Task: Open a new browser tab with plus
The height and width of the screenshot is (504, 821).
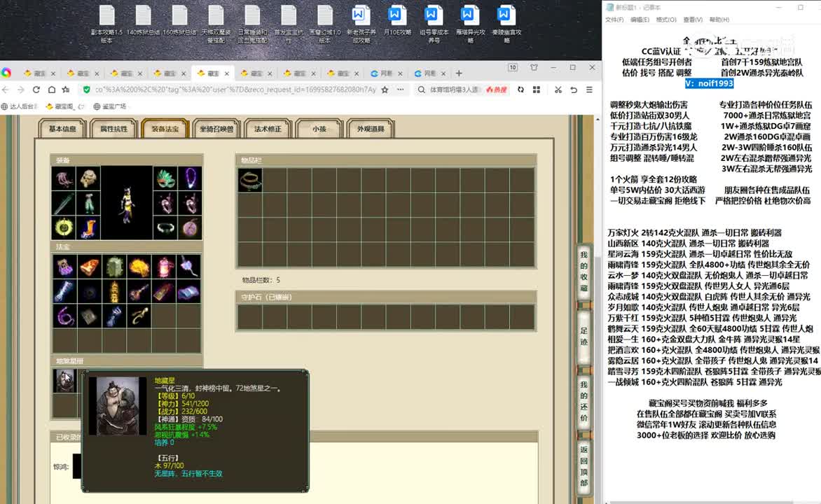Action: point(459,73)
